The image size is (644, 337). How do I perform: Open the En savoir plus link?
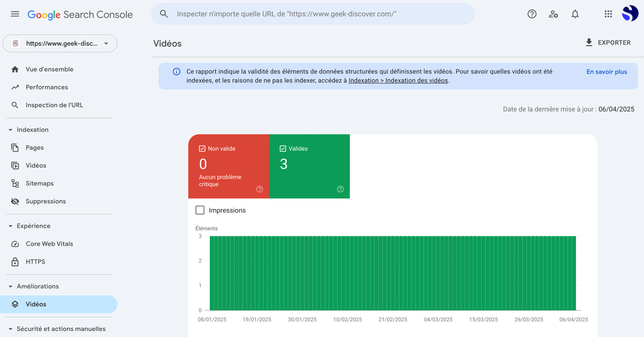coord(607,71)
